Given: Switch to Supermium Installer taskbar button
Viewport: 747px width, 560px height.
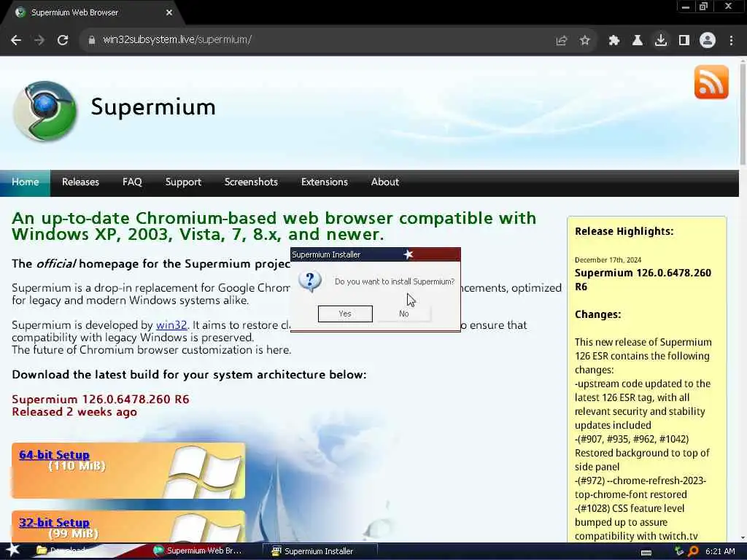Looking at the screenshot, I should pos(320,551).
